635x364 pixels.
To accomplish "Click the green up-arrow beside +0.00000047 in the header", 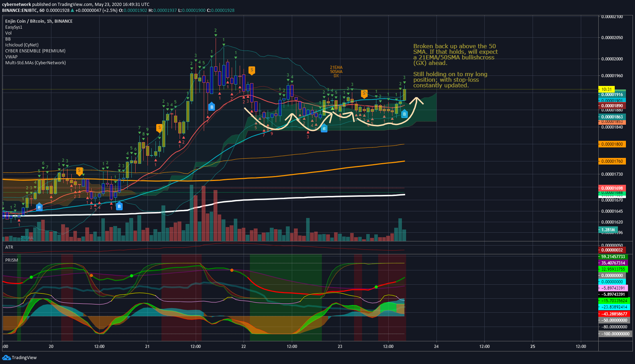I will (x=72, y=10).
